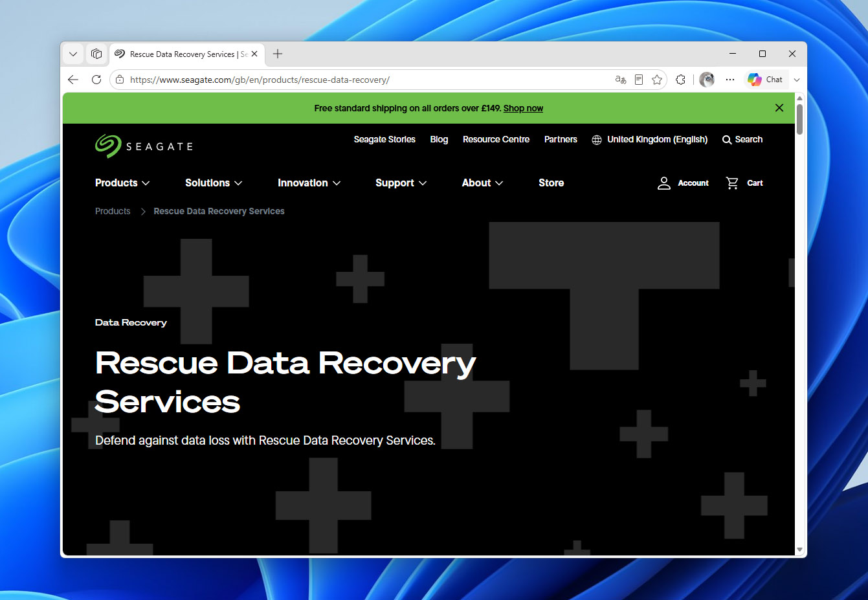Image resolution: width=868 pixels, height=600 pixels.
Task: Click the chevron beside About
Action: (x=499, y=183)
